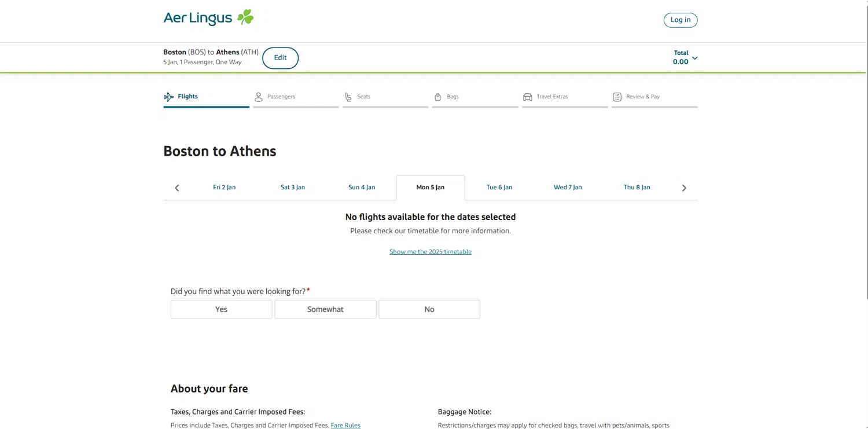Answer Yes to the feedback question

pos(222,309)
